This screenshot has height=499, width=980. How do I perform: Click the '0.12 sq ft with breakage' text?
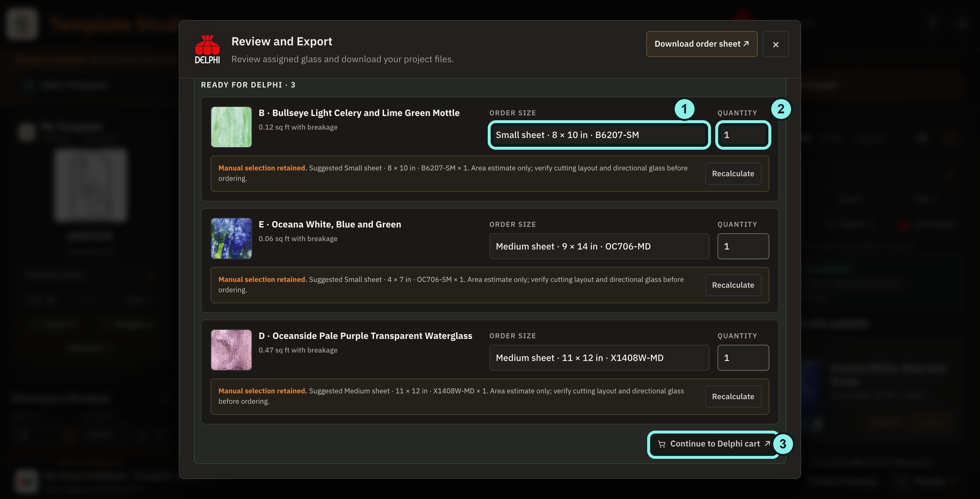[298, 127]
